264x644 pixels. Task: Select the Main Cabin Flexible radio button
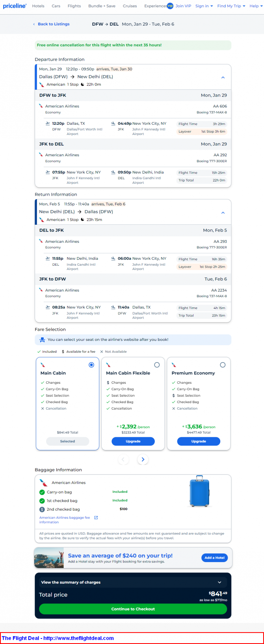coord(157,365)
